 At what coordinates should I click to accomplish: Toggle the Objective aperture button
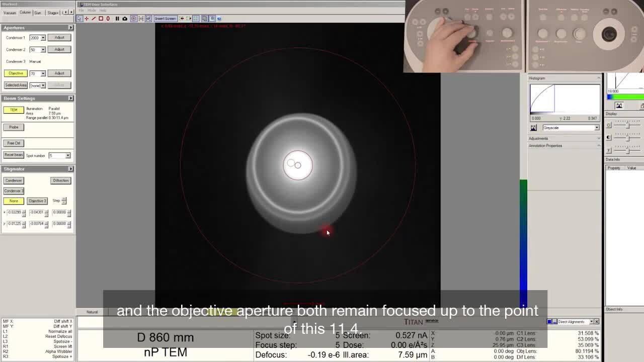pos(16,73)
